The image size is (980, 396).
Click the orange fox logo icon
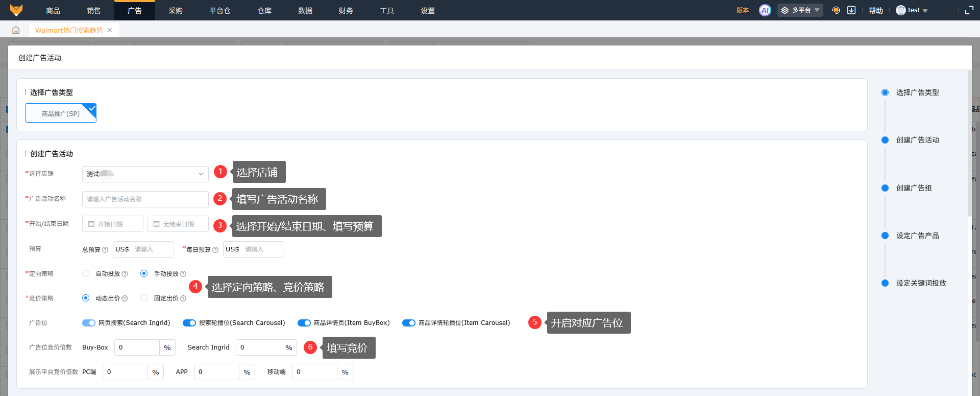(16, 10)
